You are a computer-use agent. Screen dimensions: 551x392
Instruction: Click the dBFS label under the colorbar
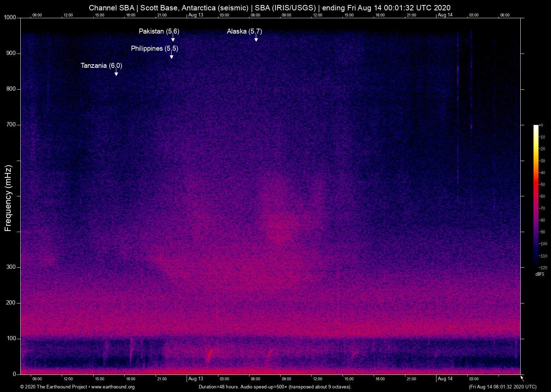click(x=540, y=274)
